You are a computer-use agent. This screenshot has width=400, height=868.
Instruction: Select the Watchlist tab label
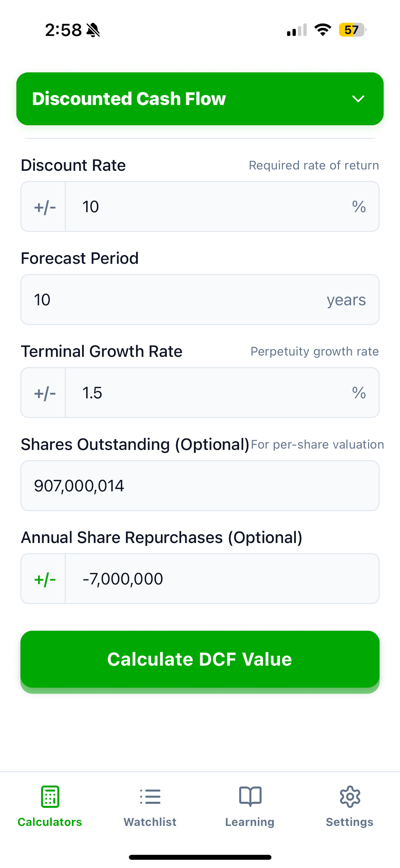[150, 822]
